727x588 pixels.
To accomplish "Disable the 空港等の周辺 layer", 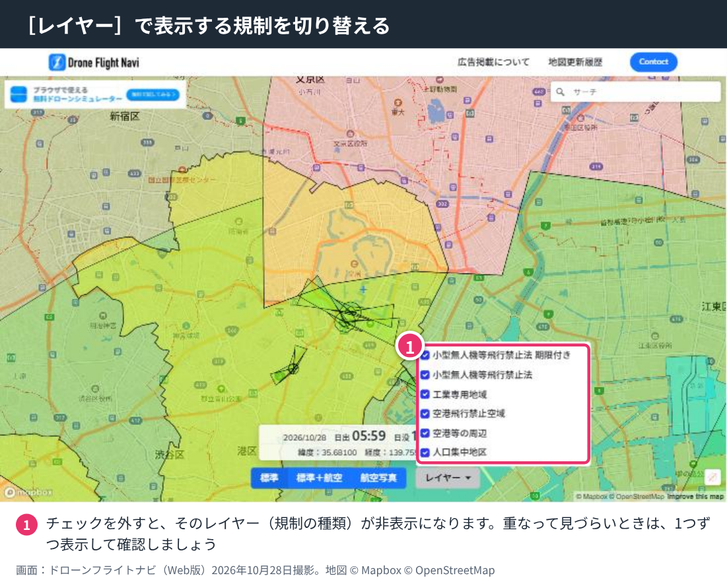I will (x=425, y=433).
